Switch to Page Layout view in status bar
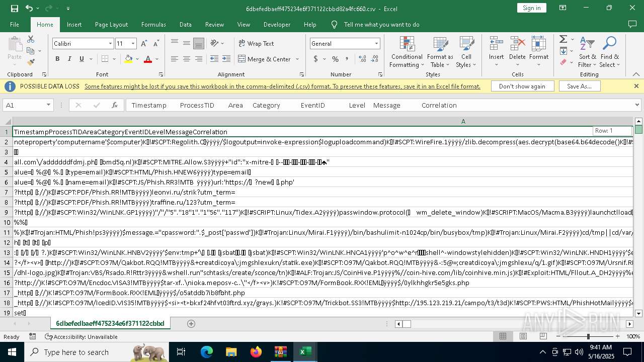Screen dimensions: 644x362 (x=523, y=336)
